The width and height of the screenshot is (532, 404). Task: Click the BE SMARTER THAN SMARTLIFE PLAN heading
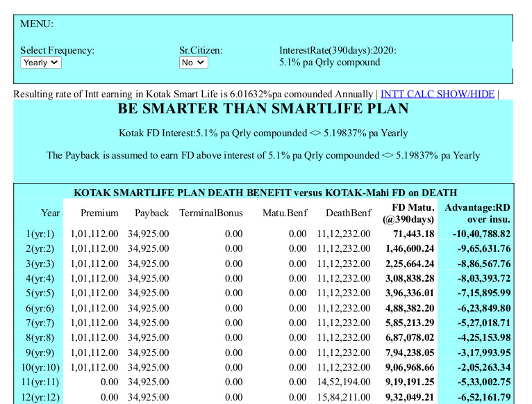point(263,108)
